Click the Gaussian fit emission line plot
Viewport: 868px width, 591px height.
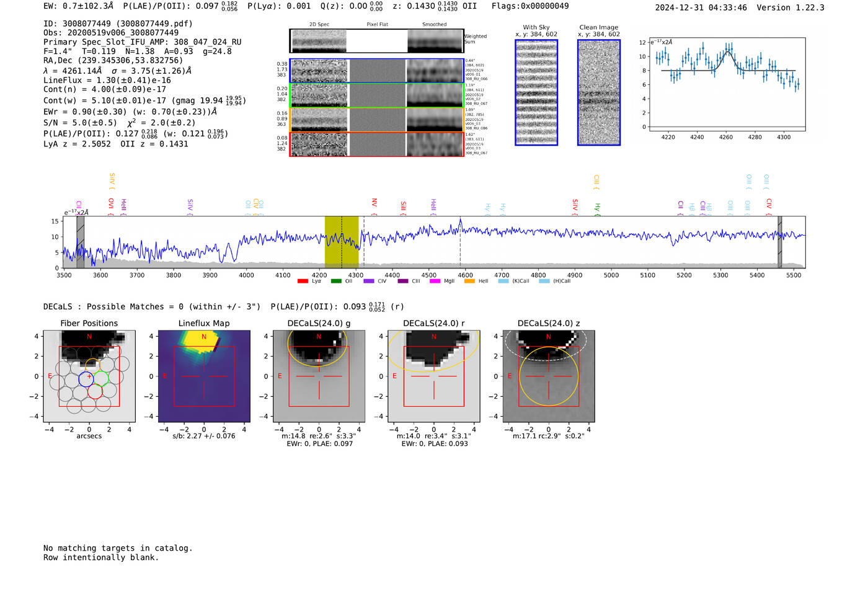727,84
